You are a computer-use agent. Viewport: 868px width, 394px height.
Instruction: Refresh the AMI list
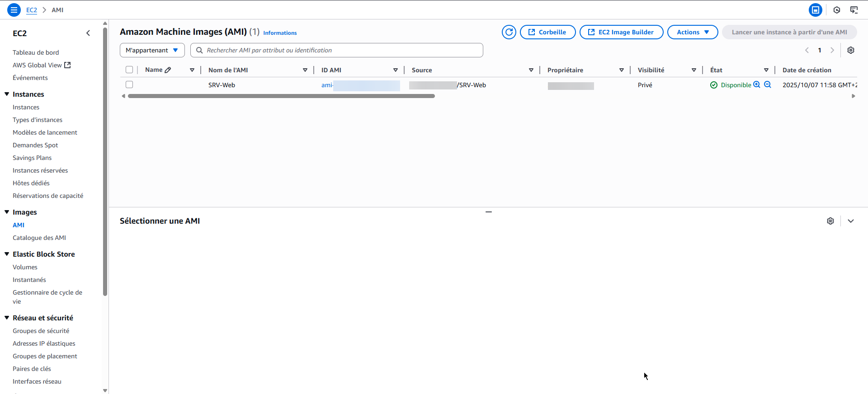click(509, 32)
